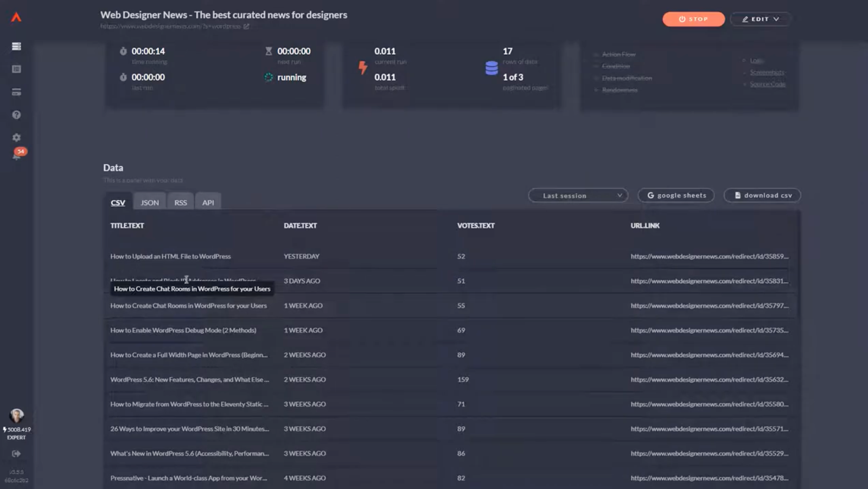
Task: Click the YESTERDAY date cell
Action: 302,256
